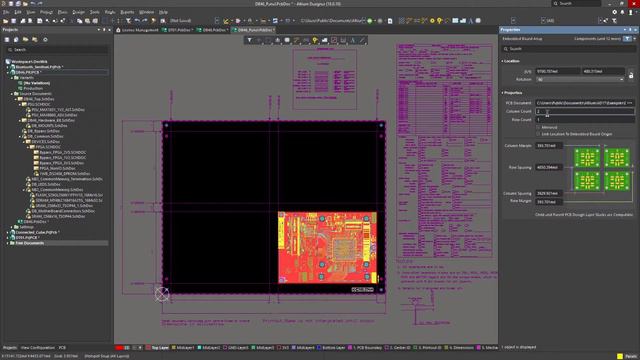The width and height of the screenshot is (640, 360).
Task: Click the open project folder icon in the Projects panel
Action: pos(25,40)
